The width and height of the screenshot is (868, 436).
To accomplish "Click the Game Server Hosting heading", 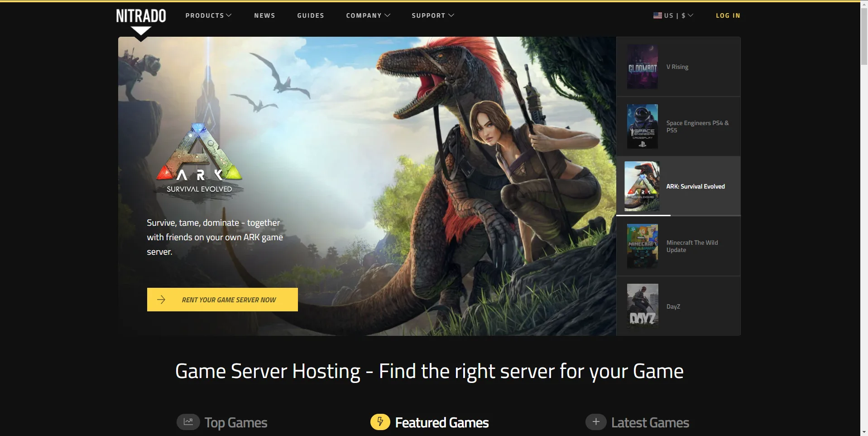I will (x=429, y=371).
